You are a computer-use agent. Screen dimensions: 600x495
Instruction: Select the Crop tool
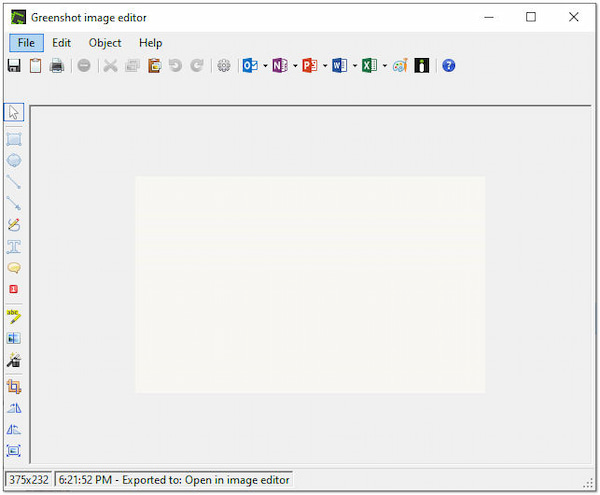14,387
